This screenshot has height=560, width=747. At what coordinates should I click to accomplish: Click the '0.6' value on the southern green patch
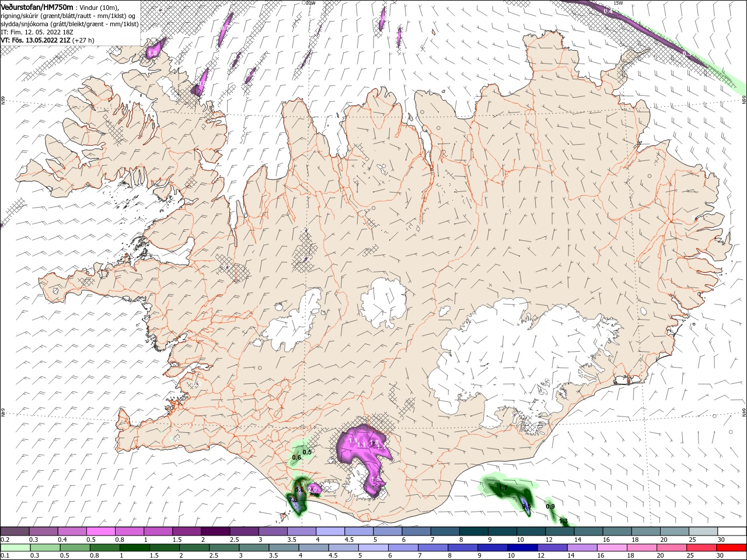(x=296, y=457)
